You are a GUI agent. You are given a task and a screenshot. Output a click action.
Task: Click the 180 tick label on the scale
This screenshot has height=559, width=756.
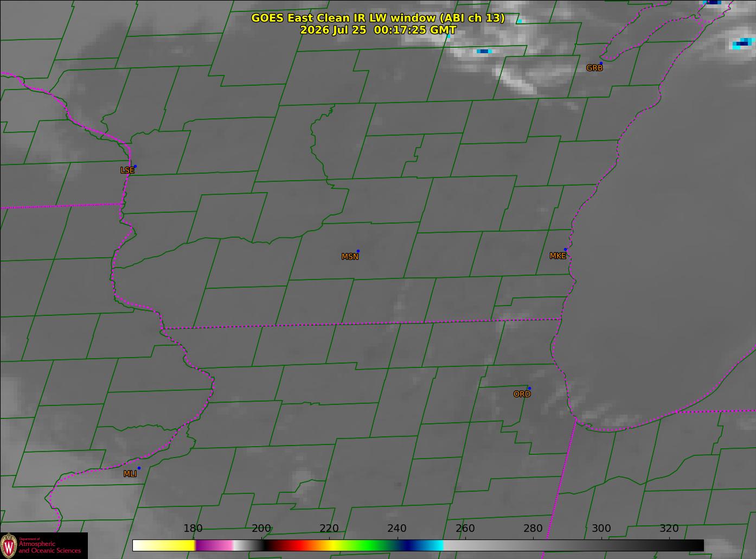click(x=193, y=529)
